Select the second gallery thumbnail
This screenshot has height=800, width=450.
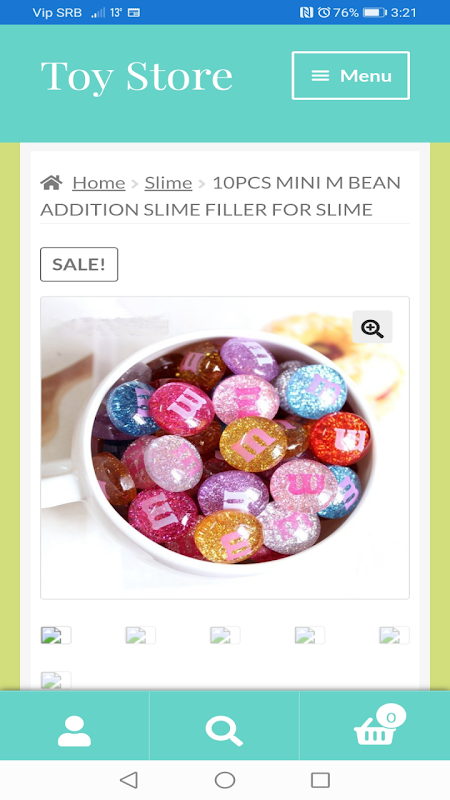pos(141,635)
